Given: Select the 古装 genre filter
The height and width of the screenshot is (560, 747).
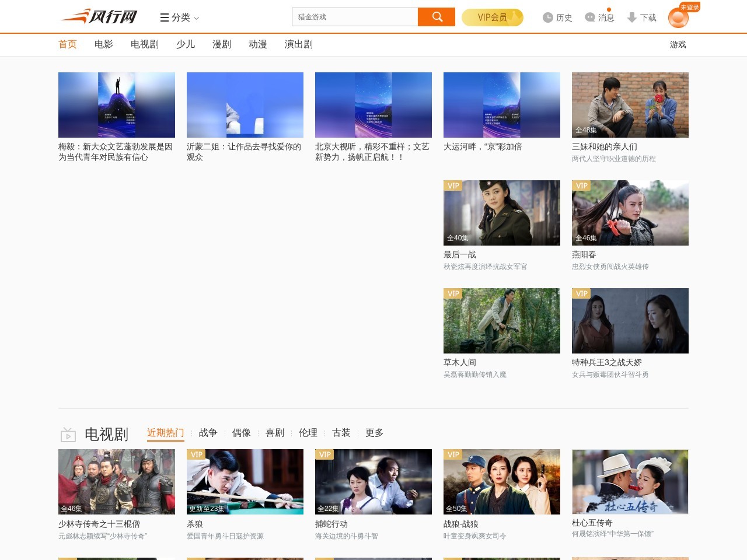Looking at the screenshot, I should pyautogui.click(x=341, y=433).
